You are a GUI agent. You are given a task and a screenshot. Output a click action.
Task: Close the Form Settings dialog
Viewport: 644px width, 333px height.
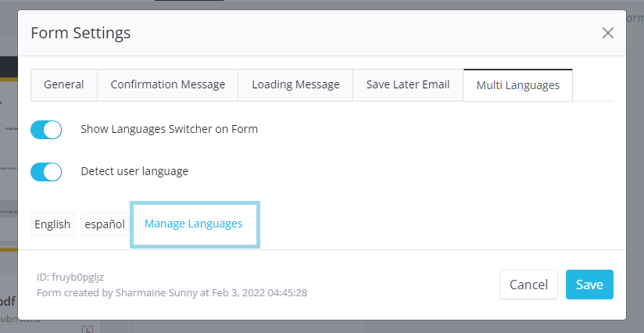click(607, 33)
